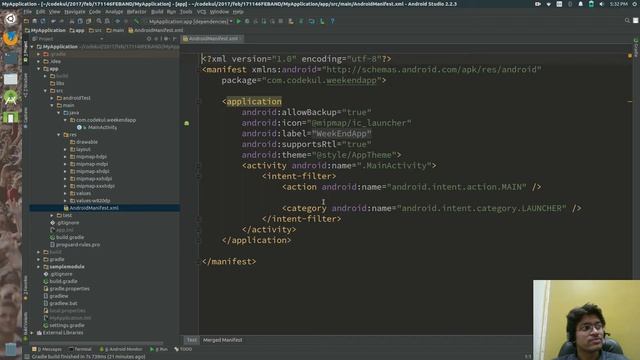Select gradlew.bat in the tree
The width and height of the screenshot is (640, 360).
(60, 303)
